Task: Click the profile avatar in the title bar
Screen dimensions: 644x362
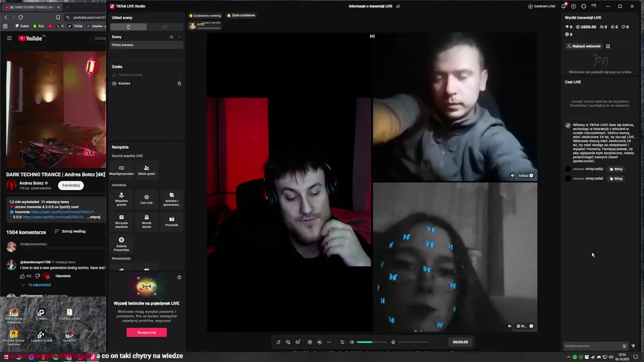Action: click(x=594, y=6)
